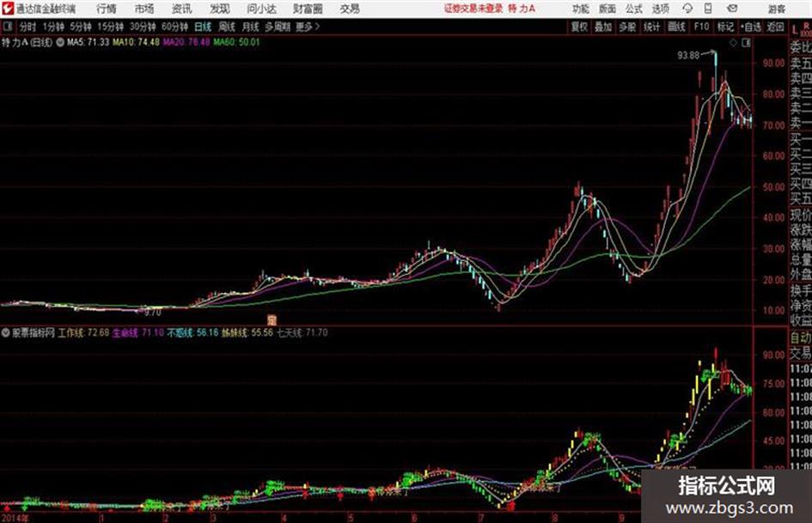Switch to the 周线 weekly tab

point(227,27)
